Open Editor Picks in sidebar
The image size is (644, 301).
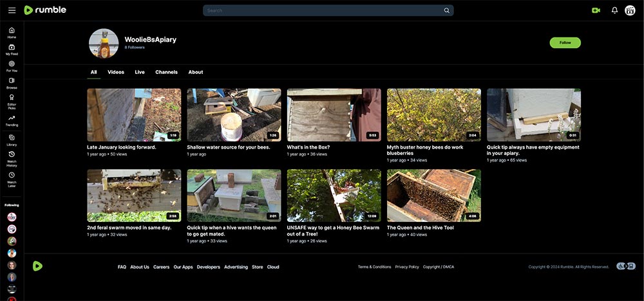12,102
